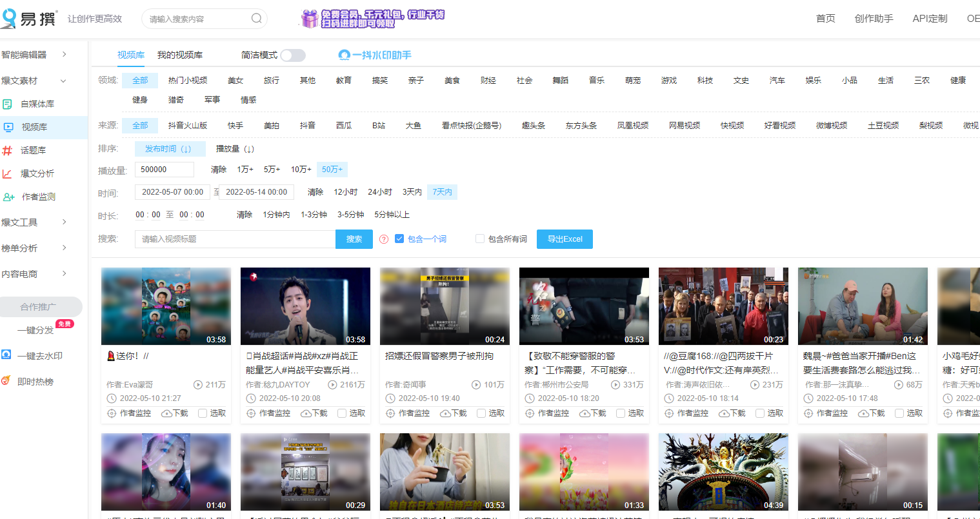Open the start date picker 2022-05-07
Viewport: 980px width, 519px height.
[x=172, y=192]
